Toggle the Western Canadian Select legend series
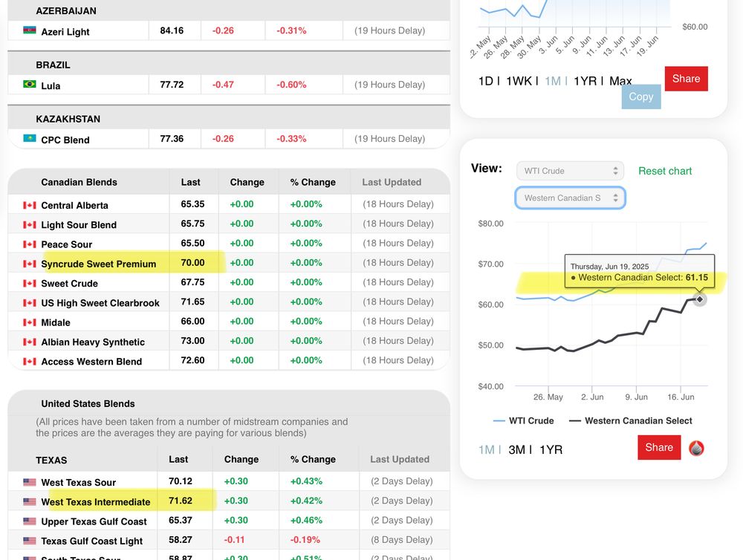The height and width of the screenshot is (560, 743). click(x=631, y=420)
